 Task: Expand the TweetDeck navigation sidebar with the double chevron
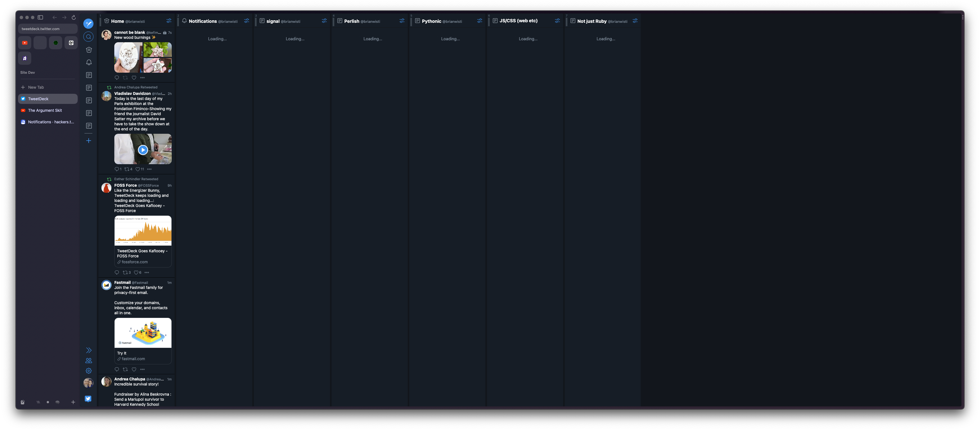click(89, 350)
